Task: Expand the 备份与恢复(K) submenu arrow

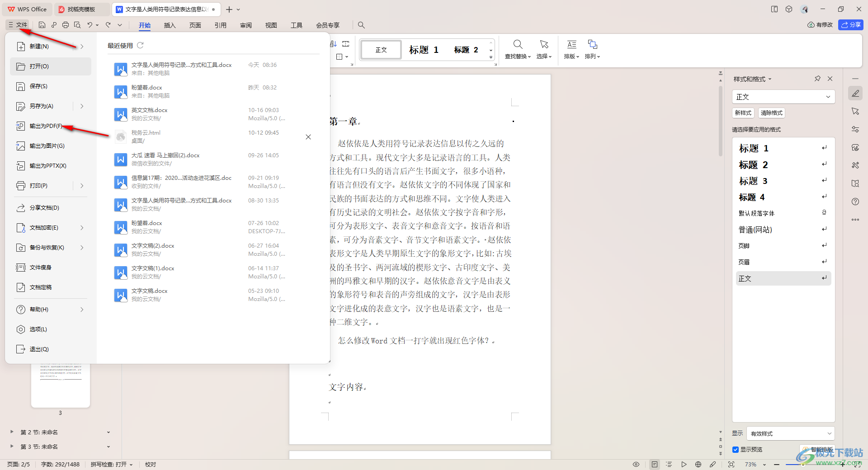Action: coord(82,248)
